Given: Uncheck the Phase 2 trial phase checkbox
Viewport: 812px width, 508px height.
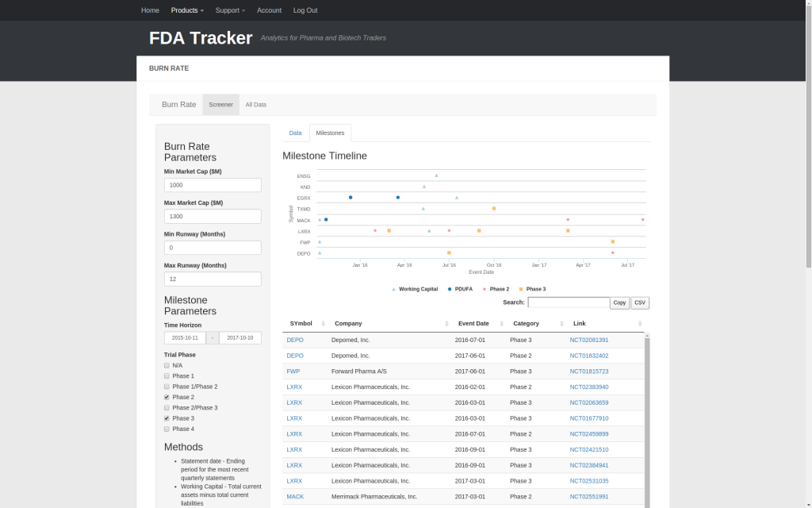Looking at the screenshot, I should tap(167, 397).
